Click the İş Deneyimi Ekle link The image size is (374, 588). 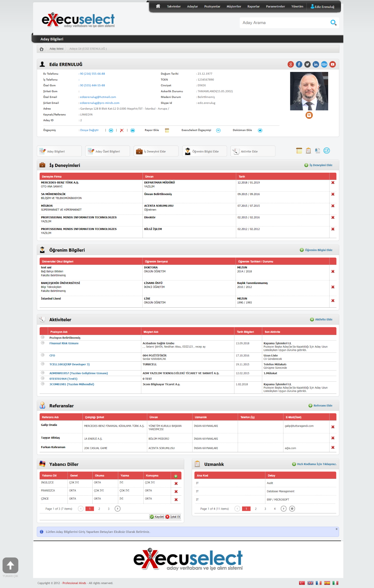[321, 165]
